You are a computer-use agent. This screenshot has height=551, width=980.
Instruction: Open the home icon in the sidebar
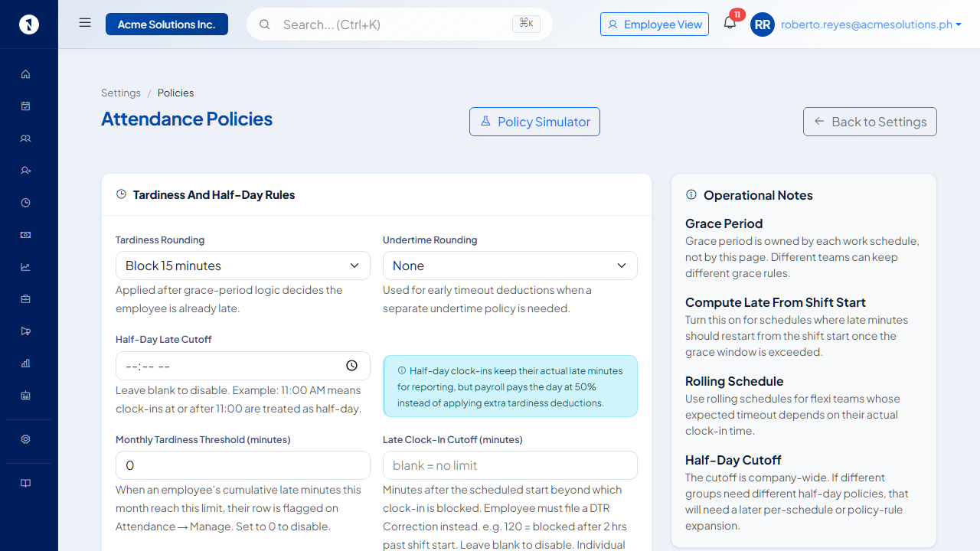[x=26, y=74]
